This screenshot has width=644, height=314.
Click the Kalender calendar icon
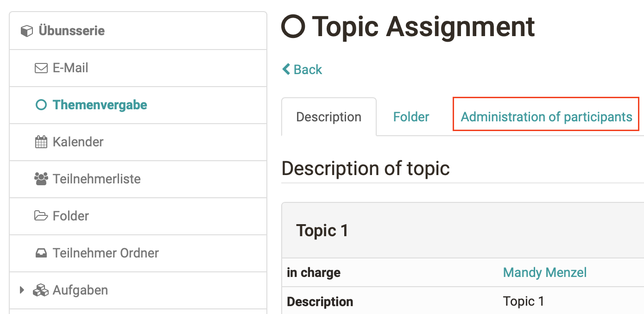point(41,142)
